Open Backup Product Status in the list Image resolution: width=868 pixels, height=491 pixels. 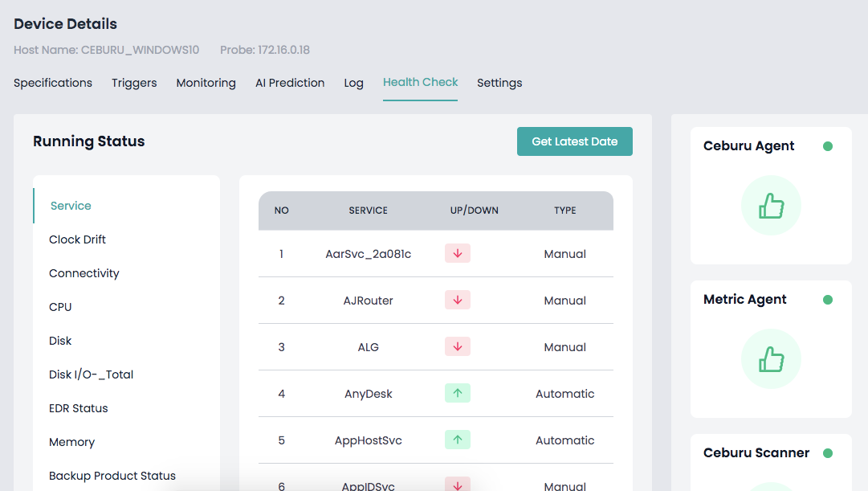click(112, 476)
